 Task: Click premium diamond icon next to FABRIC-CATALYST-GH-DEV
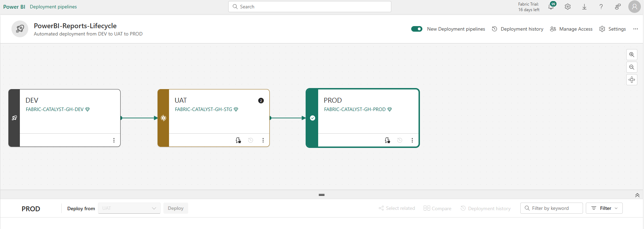[87, 109]
